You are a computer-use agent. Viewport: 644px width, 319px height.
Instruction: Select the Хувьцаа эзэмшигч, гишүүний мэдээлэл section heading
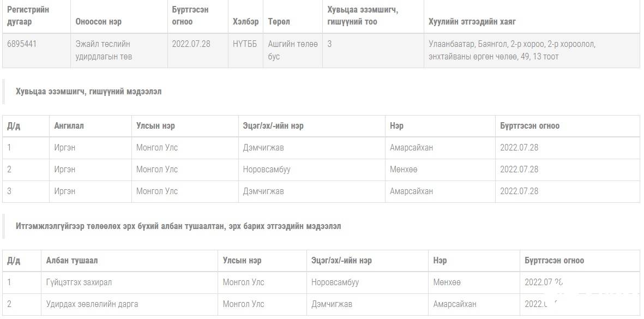(x=89, y=92)
